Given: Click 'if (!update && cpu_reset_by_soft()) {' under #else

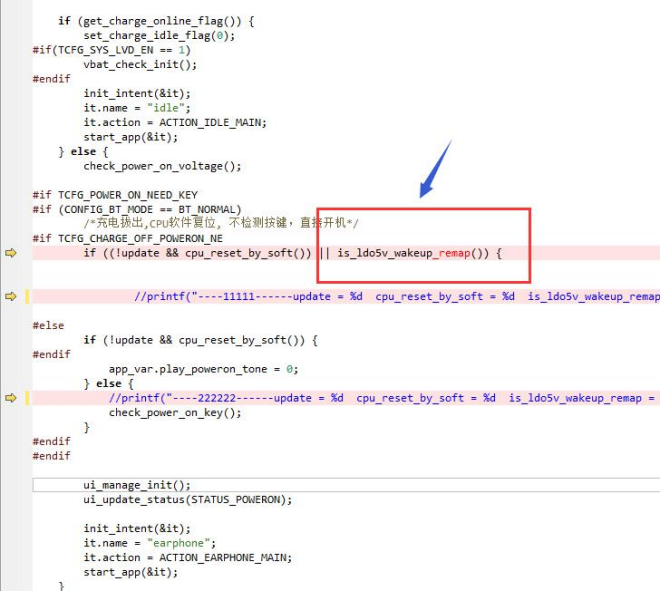Looking at the screenshot, I should [x=200, y=340].
